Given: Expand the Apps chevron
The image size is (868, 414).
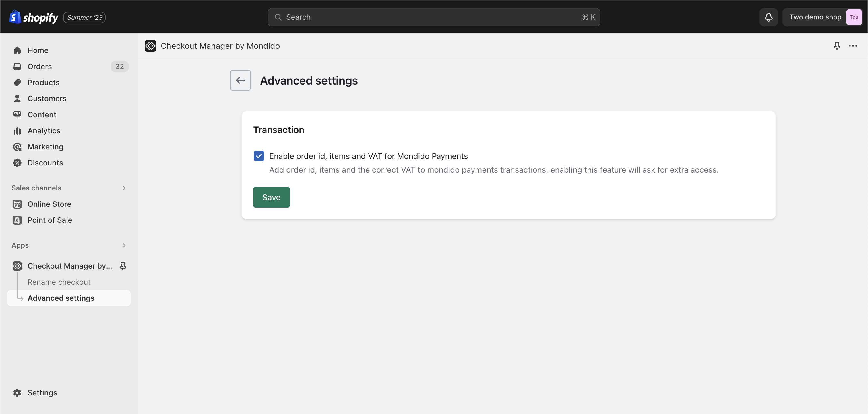Looking at the screenshot, I should click(124, 245).
